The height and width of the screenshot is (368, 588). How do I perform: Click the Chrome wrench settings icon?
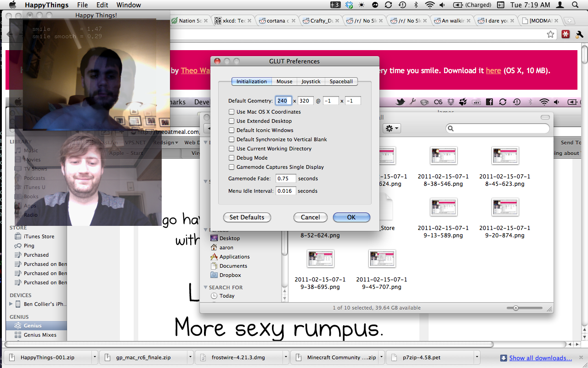coord(579,34)
